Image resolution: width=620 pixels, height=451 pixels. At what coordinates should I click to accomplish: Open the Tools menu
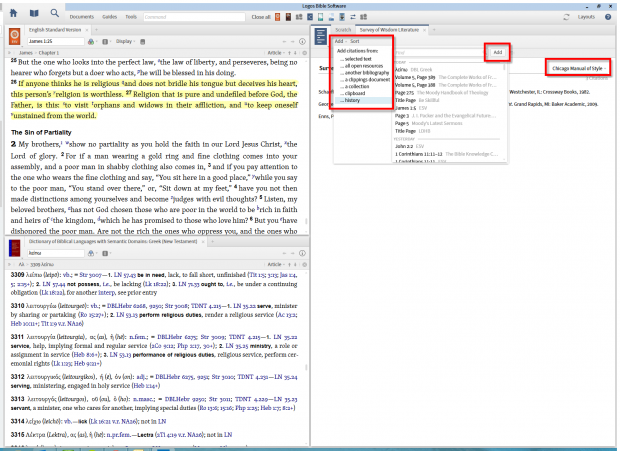point(131,17)
